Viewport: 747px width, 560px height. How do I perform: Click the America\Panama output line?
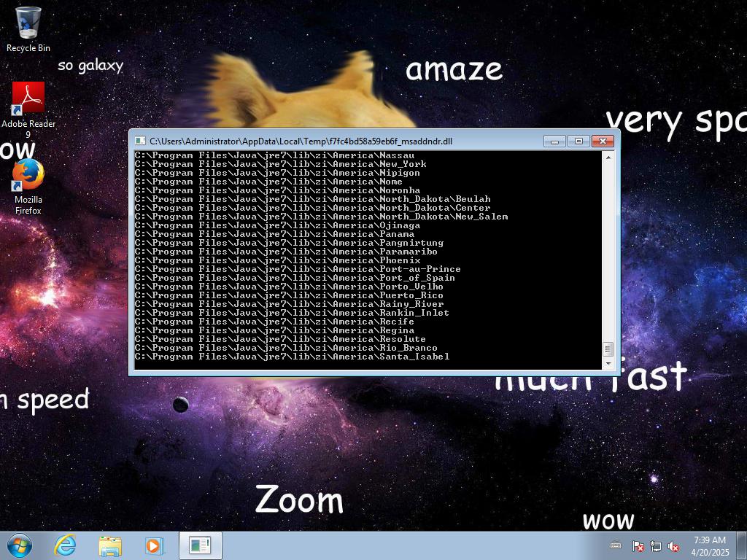tap(274, 234)
